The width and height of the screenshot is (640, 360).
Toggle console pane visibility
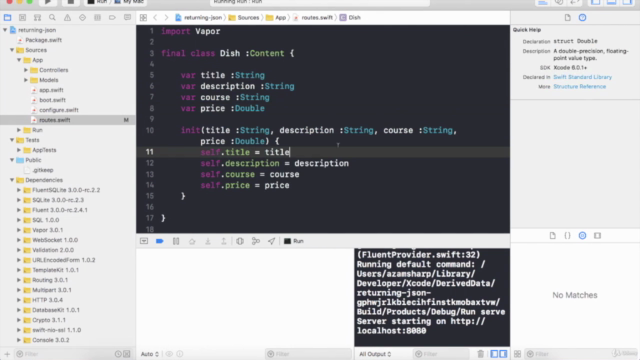(503, 354)
